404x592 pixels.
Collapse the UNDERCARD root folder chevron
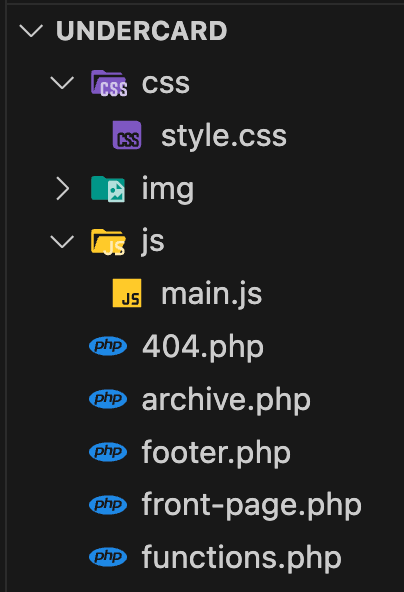[31, 31]
